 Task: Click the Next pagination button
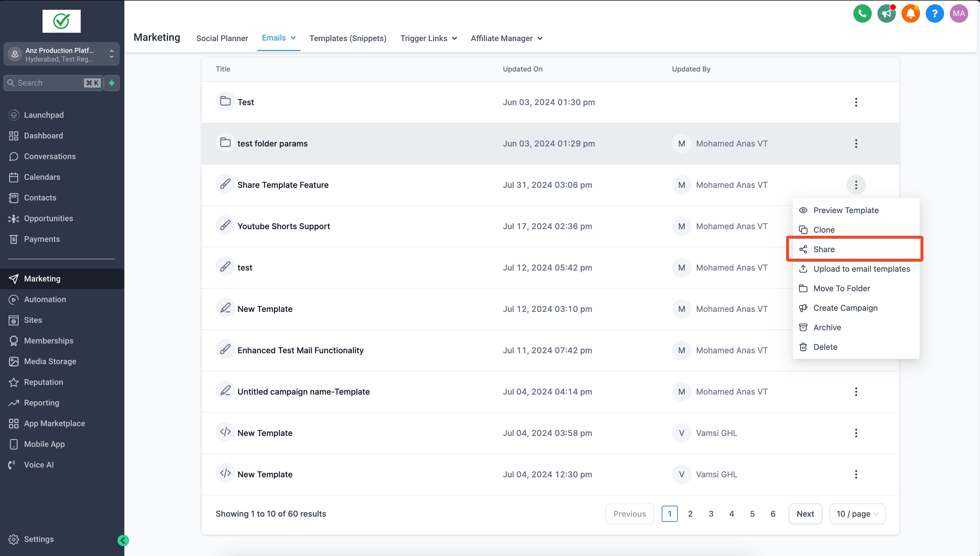(x=805, y=513)
